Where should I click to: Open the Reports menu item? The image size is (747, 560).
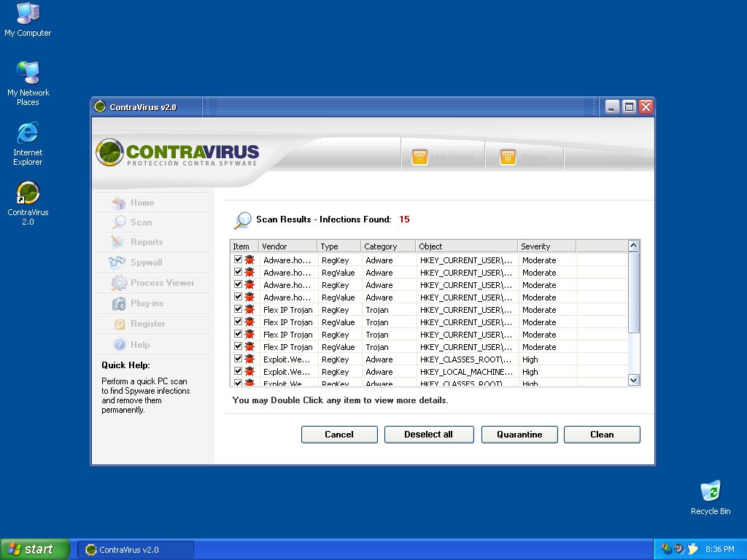coord(147,242)
